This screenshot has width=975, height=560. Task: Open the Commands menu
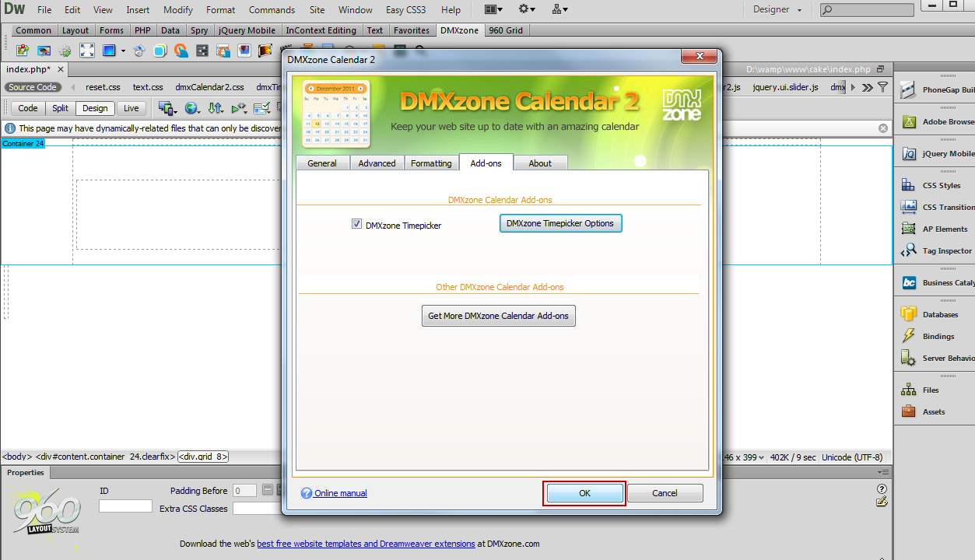(x=272, y=10)
